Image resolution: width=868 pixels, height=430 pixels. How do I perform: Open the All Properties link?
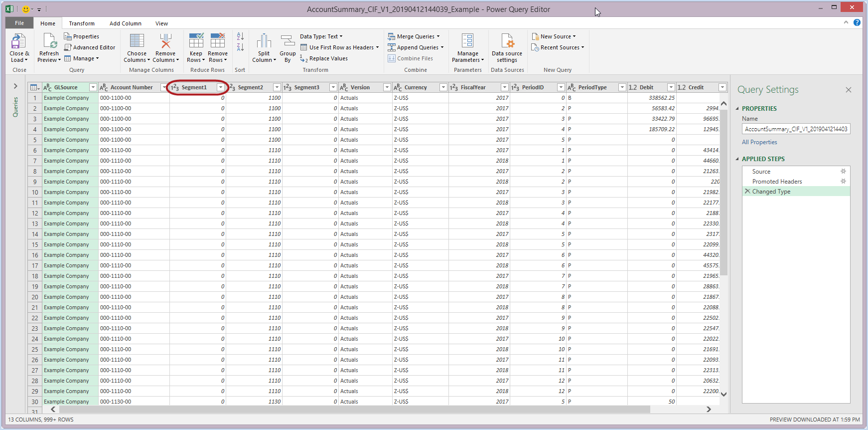pos(759,142)
